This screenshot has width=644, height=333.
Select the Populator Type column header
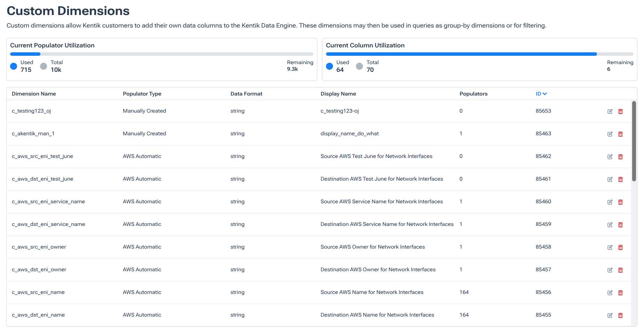(x=142, y=93)
